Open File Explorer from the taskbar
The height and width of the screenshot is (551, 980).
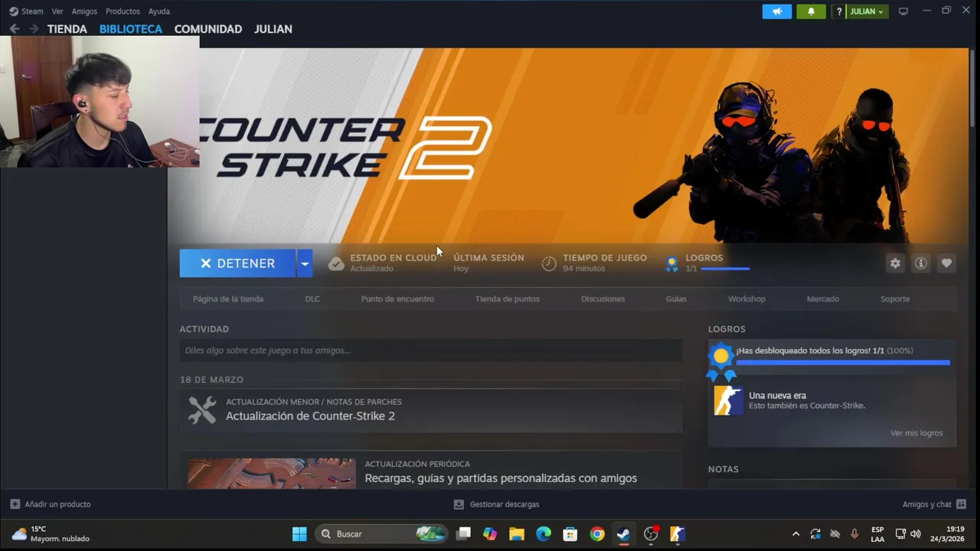point(516,534)
